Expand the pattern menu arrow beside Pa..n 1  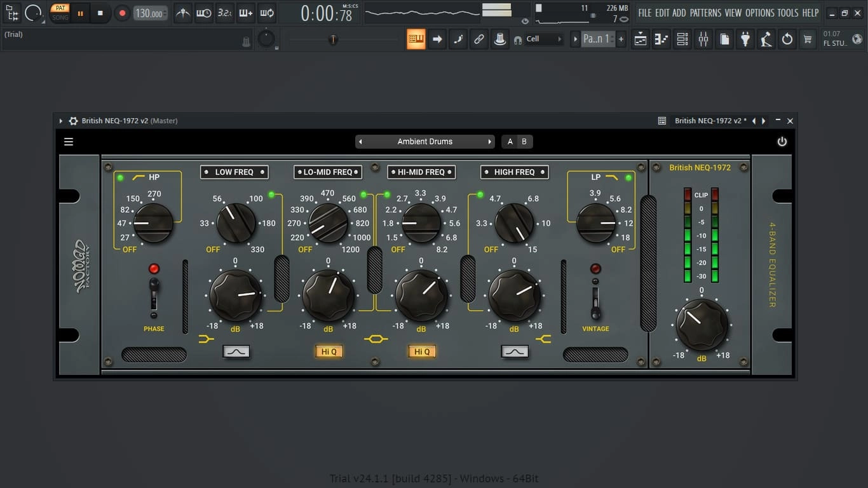click(575, 39)
